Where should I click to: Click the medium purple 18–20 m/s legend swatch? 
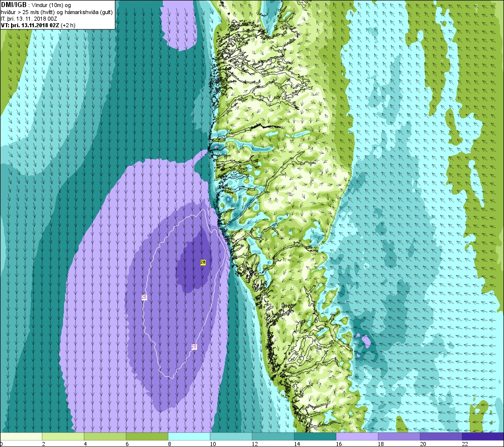point(399,436)
